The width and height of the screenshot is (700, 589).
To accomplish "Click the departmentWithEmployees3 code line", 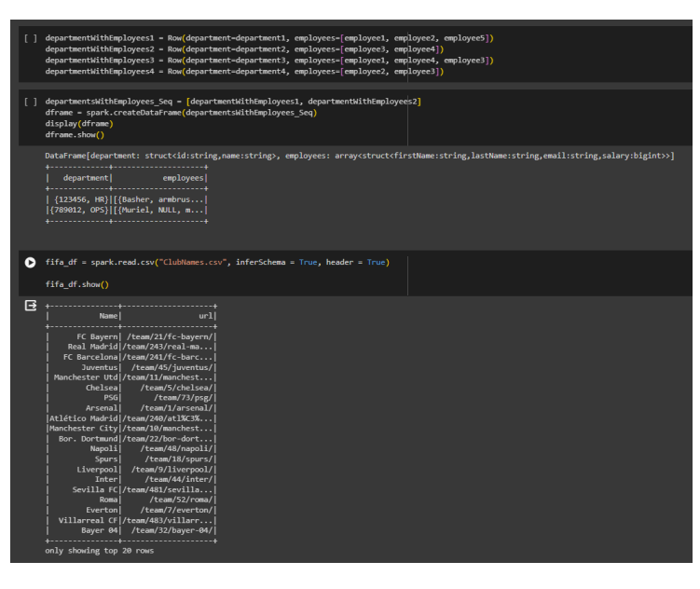I will tap(269, 61).
